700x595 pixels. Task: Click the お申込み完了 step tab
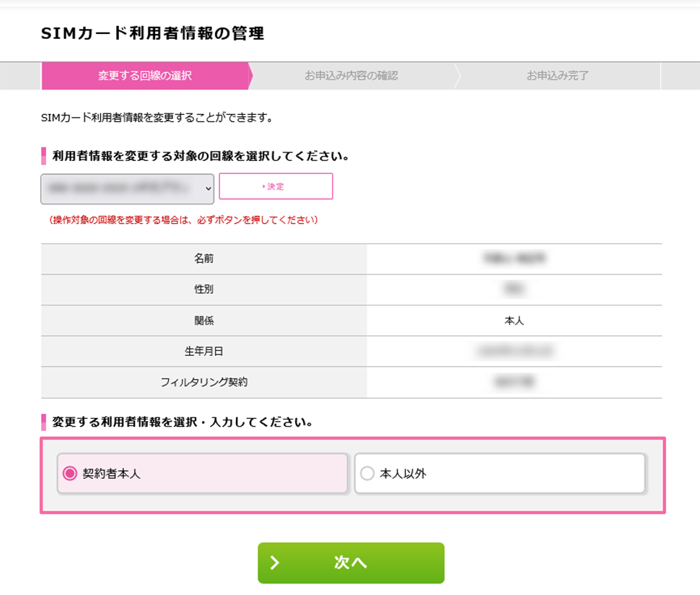[558, 76]
